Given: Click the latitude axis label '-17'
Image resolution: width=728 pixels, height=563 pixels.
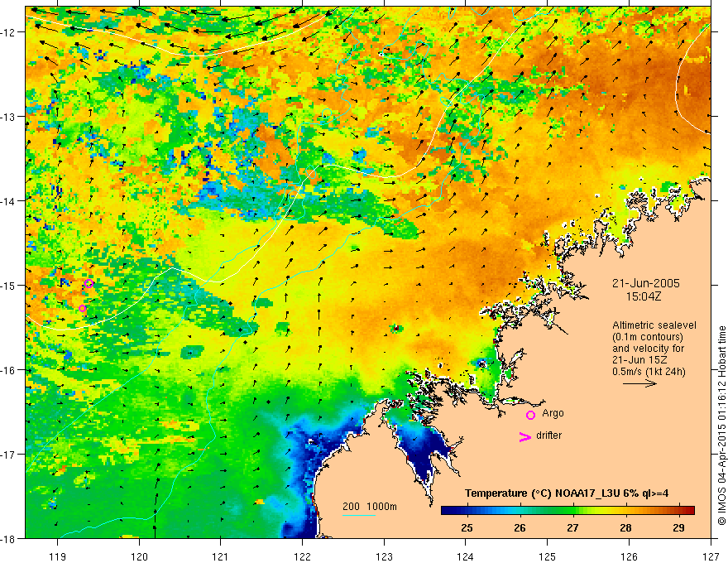Looking at the screenshot, I should (9, 454).
